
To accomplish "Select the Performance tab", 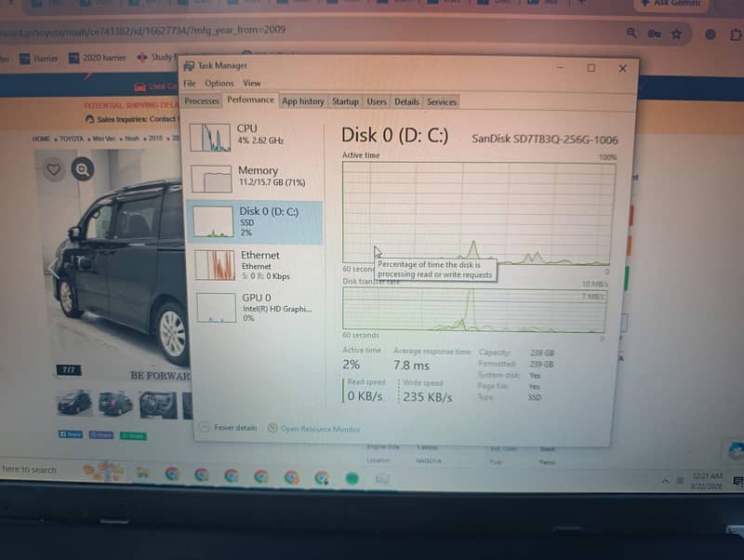I will click(x=250, y=100).
